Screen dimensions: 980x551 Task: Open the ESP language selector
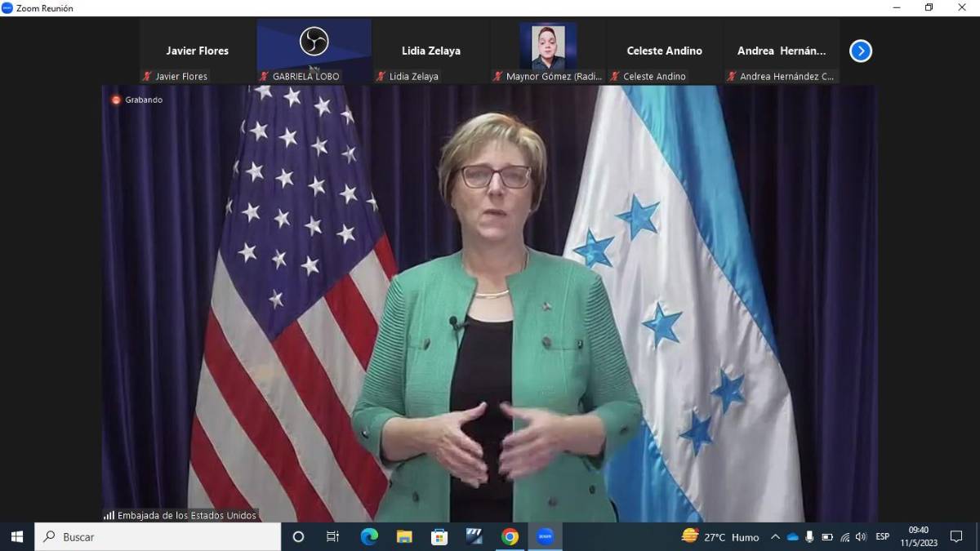click(881, 536)
